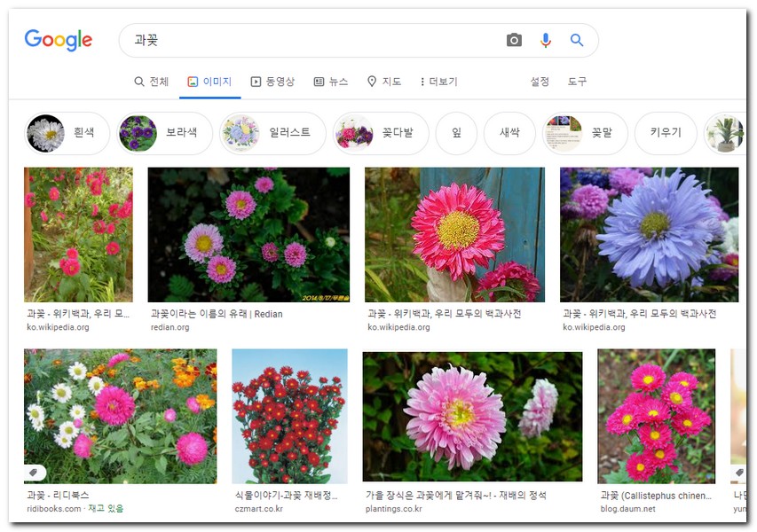
Task: Click the microphone voice search icon
Action: coord(546,40)
